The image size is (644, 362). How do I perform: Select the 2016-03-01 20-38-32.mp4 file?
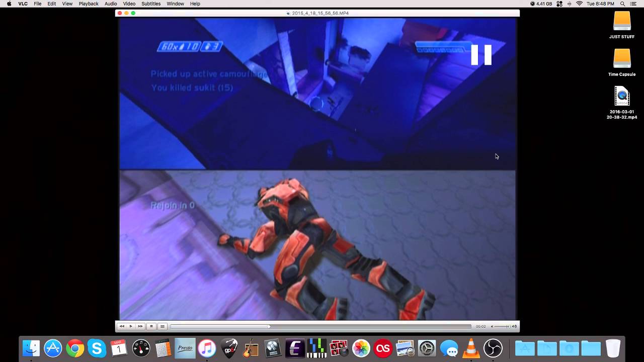pos(622,103)
